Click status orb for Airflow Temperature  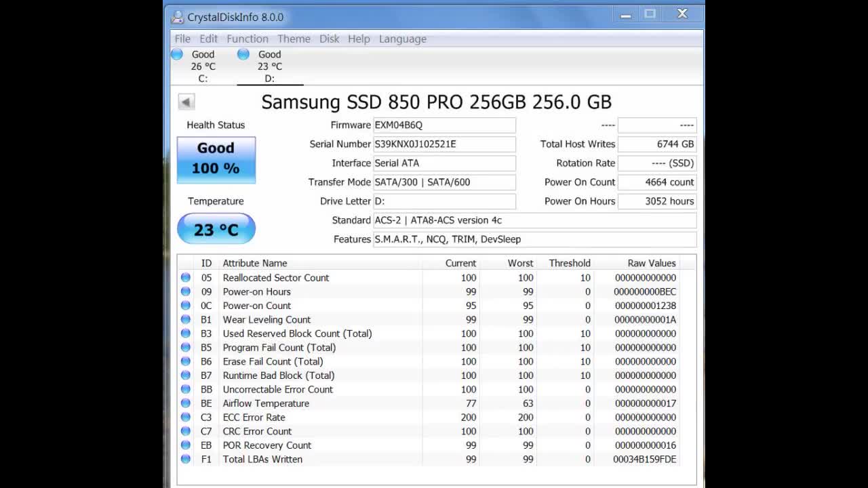click(185, 403)
